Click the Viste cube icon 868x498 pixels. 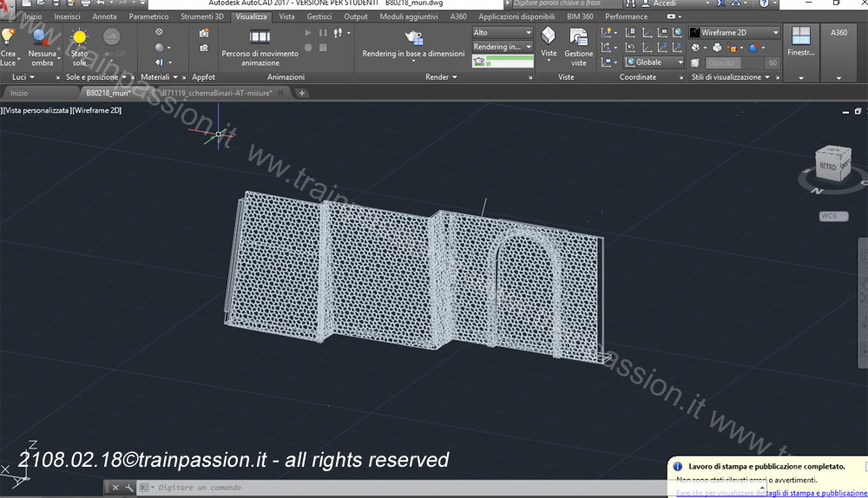point(549,36)
